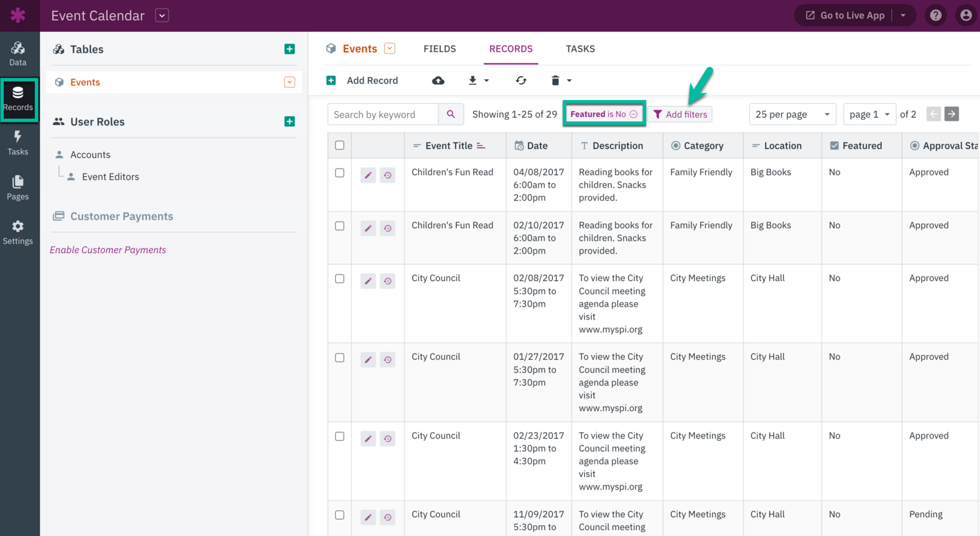The width and height of the screenshot is (980, 536).
Task: Open the help question mark icon
Action: tap(936, 15)
